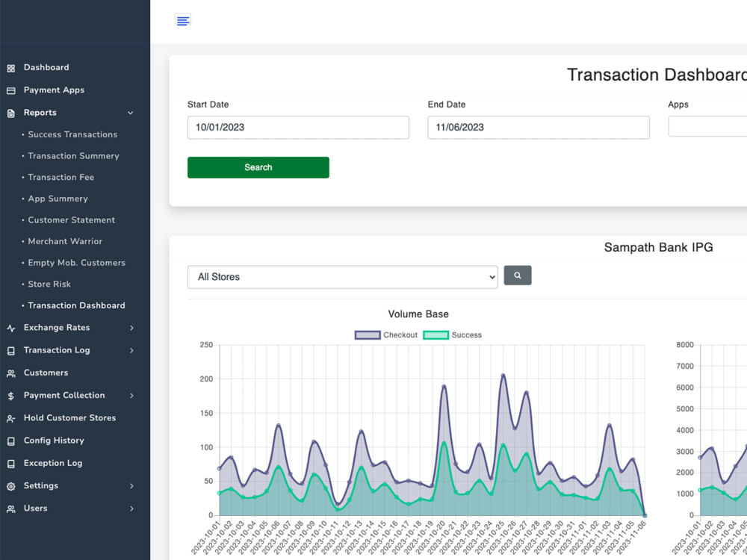Click the green Search button

[x=258, y=167]
